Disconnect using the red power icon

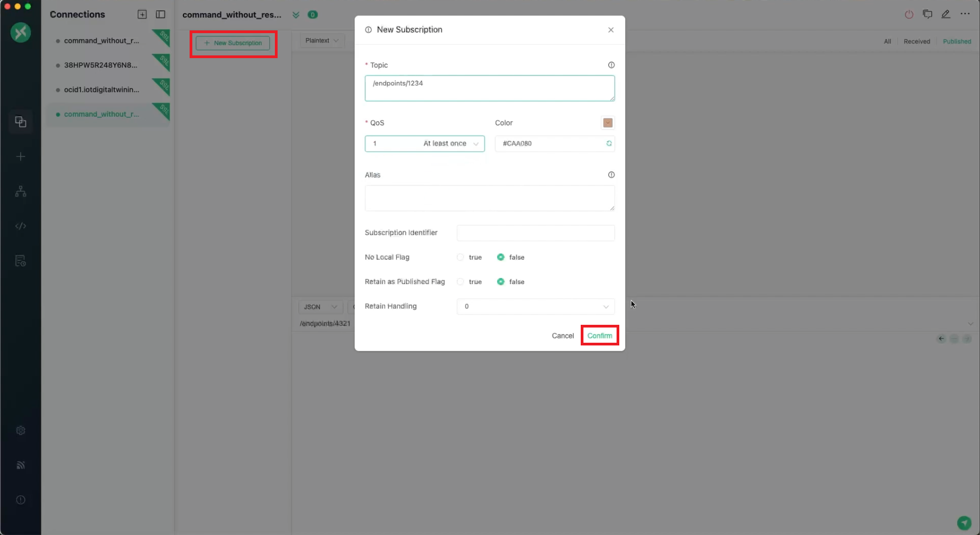tap(909, 15)
